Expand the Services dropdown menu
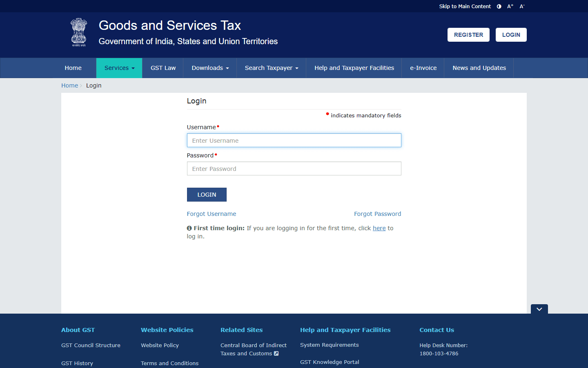The height and width of the screenshot is (368, 588). (119, 68)
